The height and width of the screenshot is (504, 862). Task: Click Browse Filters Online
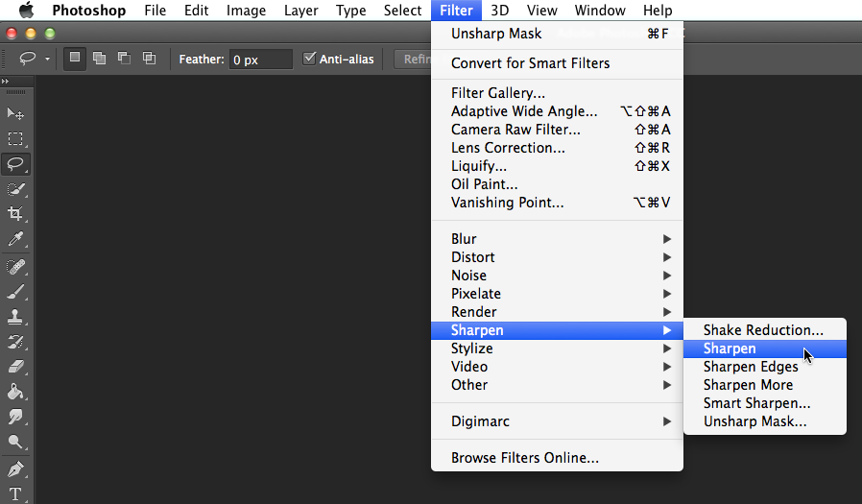coord(524,458)
